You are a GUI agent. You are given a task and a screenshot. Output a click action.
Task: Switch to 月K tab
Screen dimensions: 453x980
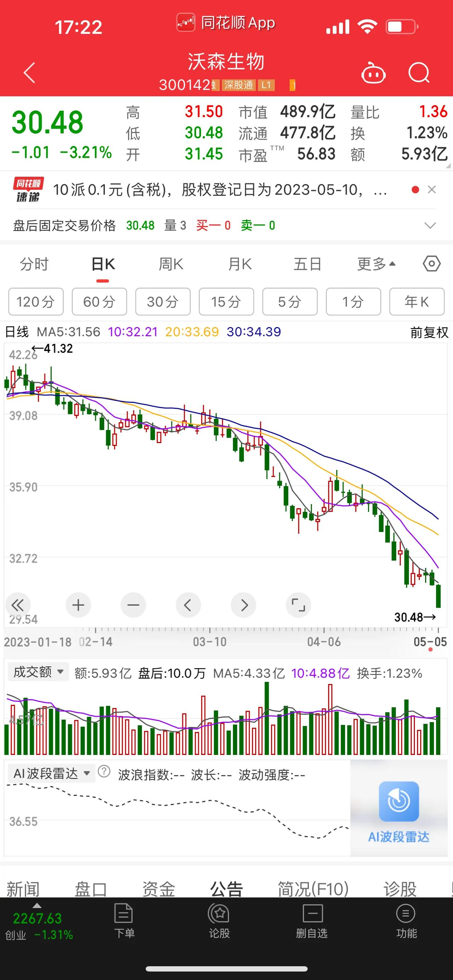(x=240, y=264)
